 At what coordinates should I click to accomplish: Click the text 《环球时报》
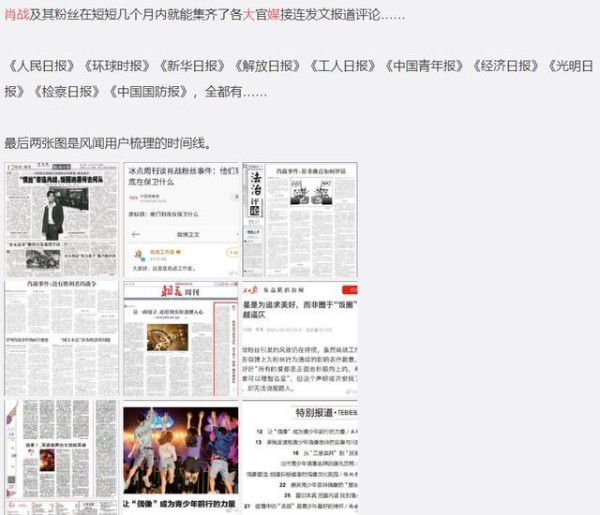coord(117,66)
